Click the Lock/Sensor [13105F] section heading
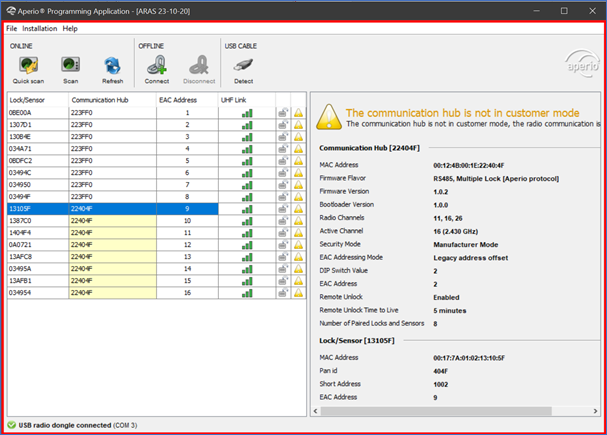Screen dimensions: 607x435 (357, 341)
